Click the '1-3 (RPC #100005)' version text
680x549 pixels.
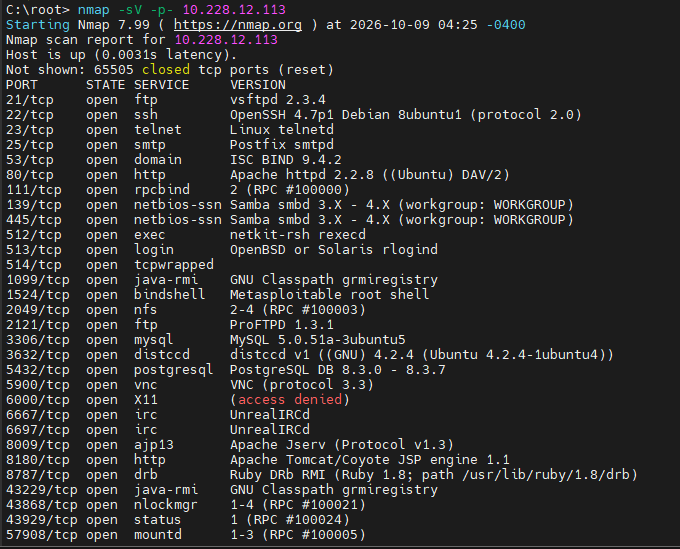tap(298, 535)
